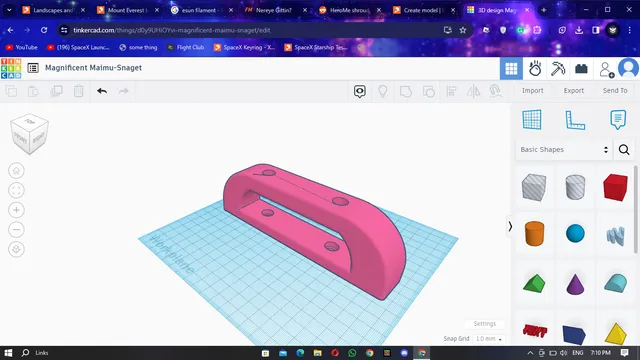Open the Blocks pickaxe editor icon
Screen dimensions: 640x360
(558, 69)
